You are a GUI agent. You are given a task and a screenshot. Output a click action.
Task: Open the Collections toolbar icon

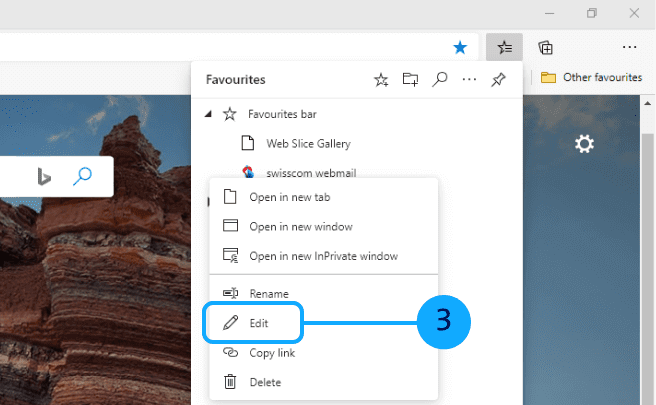(546, 47)
